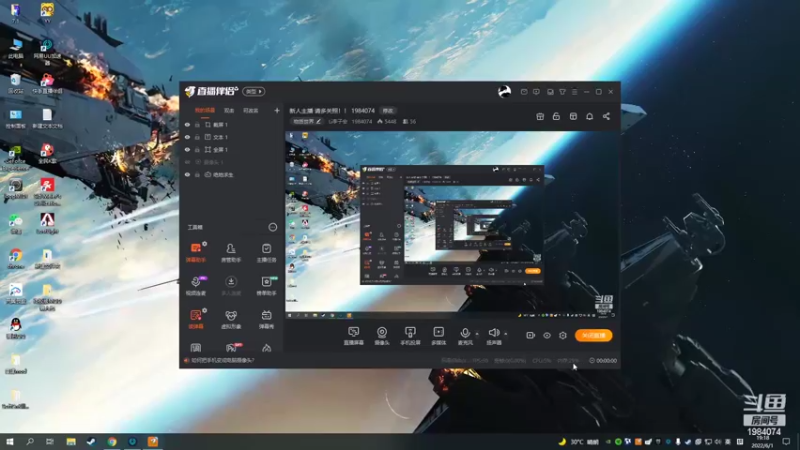800x450 pixels.
Task: Click the Chrome desktop shortcut
Action: 16,258
